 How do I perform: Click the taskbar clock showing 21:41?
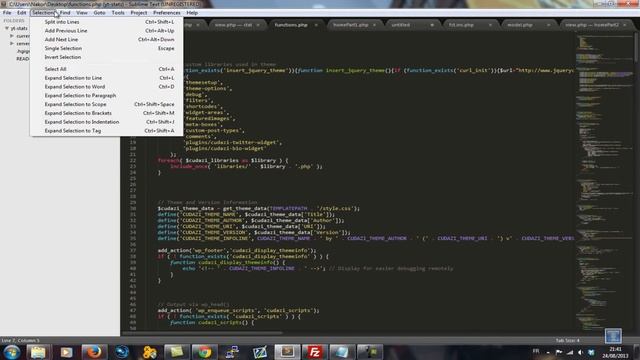[x=616, y=352]
